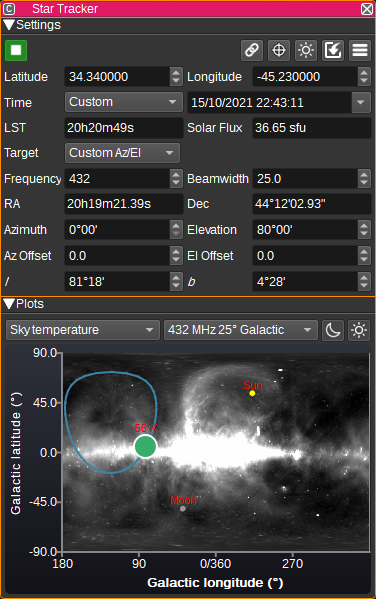The width and height of the screenshot is (376, 599).
Task: Click the green target marker on sky map
Action: pos(146,446)
